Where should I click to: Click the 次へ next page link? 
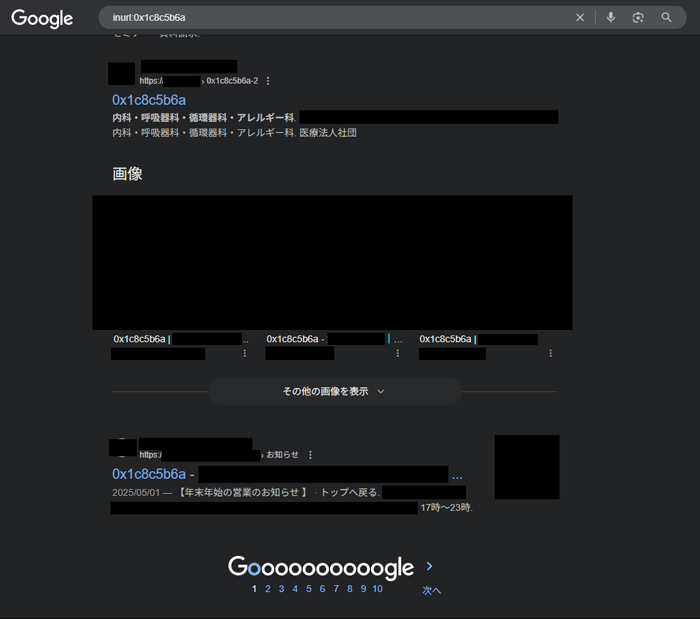pos(432,590)
